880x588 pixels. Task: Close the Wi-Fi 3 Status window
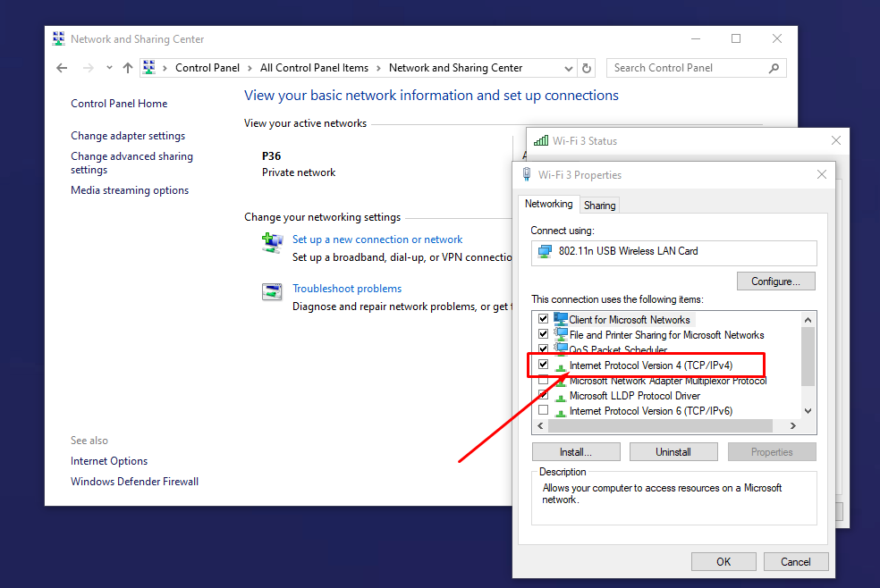[835, 140]
